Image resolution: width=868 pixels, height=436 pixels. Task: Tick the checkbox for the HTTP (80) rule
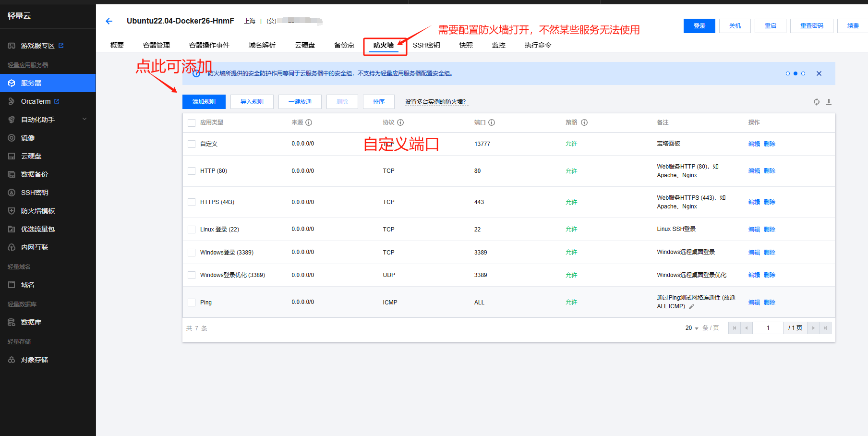(192, 171)
